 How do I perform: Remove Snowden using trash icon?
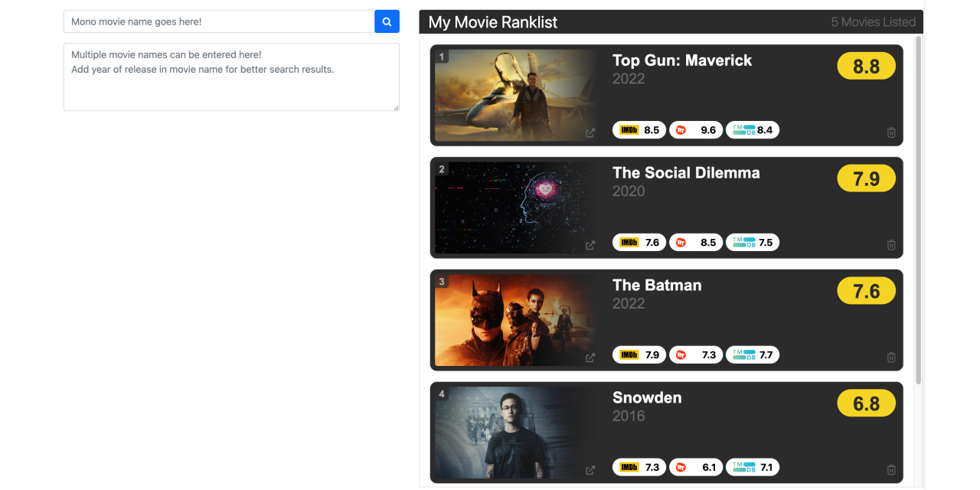tap(891, 469)
